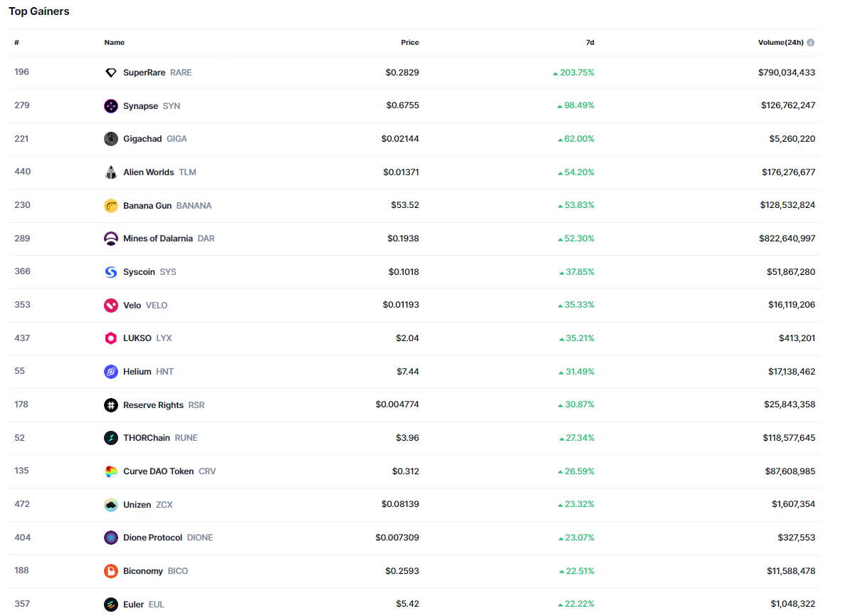Open the LUKSO coin page link
This screenshot has width=855, height=616.
click(137, 338)
